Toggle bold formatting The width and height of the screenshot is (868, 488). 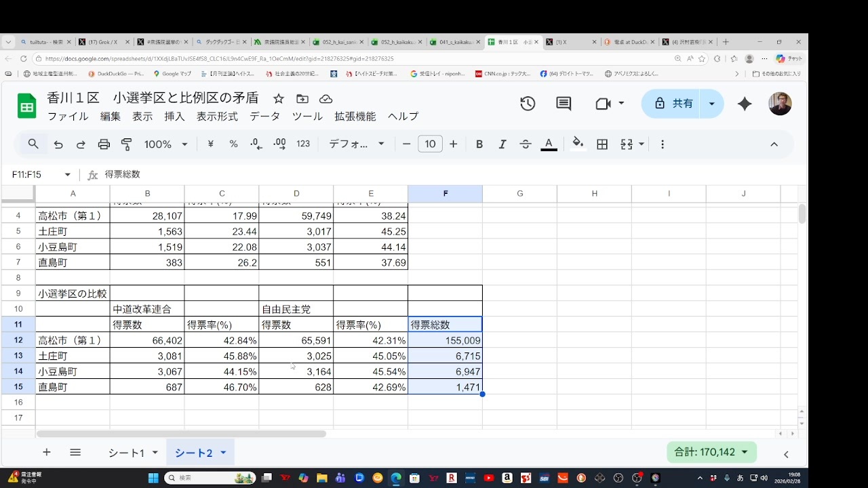pyautogui.click(x=479, y=144)
